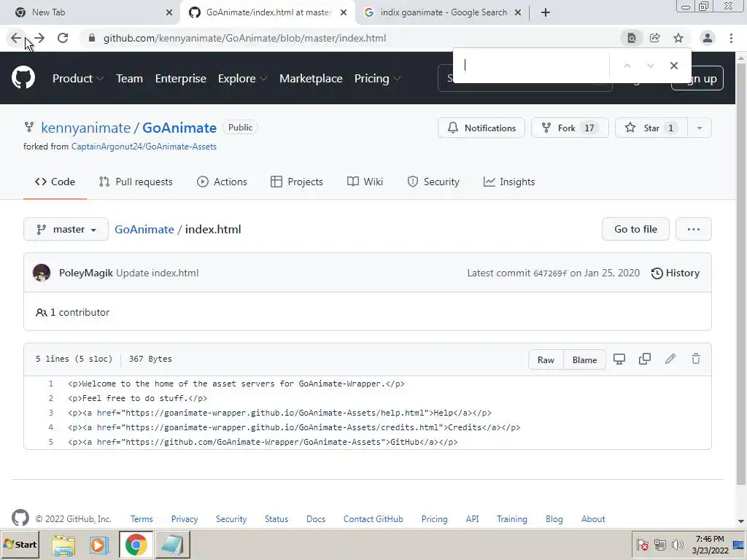Open the kennyanimate user link
The height and width of the screenshot is (560, 747).
[x=86, y=128]
